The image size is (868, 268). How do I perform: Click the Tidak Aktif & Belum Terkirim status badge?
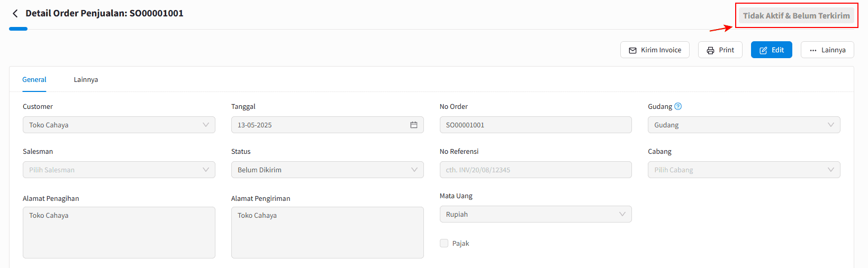tap(796, 16)
